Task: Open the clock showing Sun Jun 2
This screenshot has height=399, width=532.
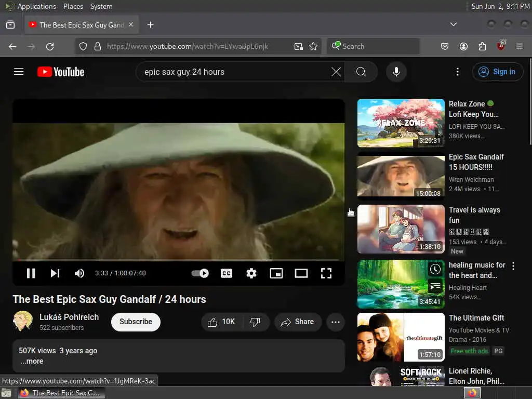Action: pyautogui.click(x=500, y=6)
